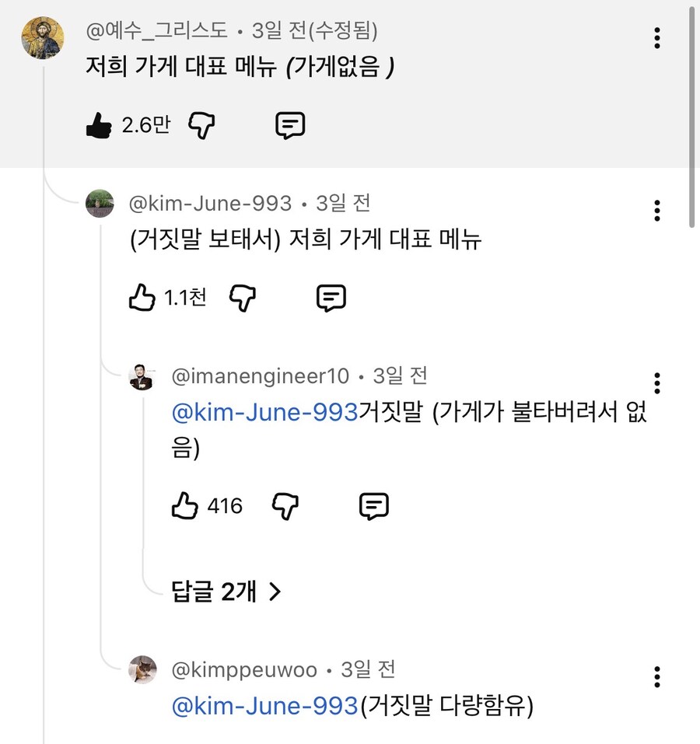The width and height of the screenshot is (700, 744).
Task: Like the top comment by @예수_그리스도
Action: click(99, 125)
